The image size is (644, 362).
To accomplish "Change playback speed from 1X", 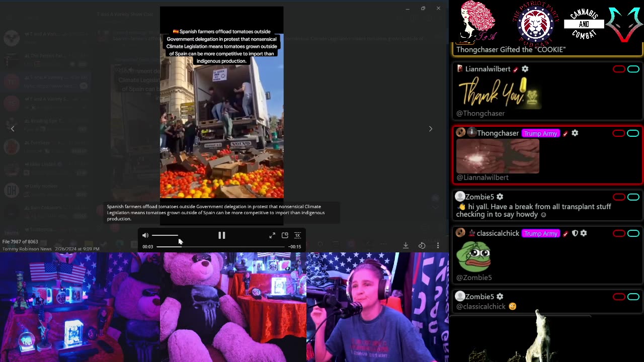I will pos(297,235).
